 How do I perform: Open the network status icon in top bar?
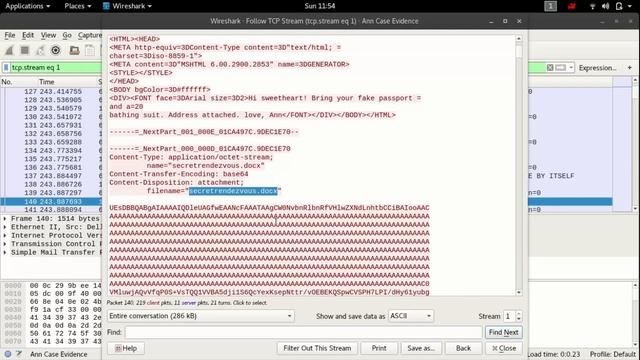[592, 6]
